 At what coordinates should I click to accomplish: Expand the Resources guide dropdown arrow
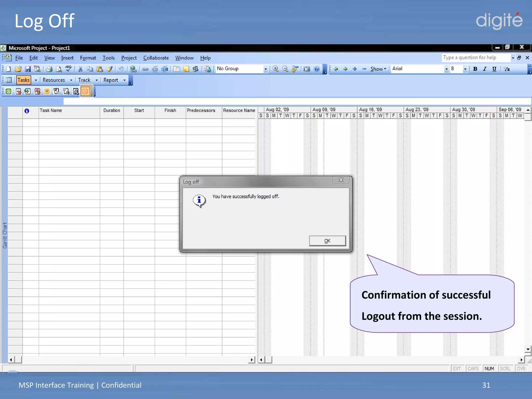(71, 80)
